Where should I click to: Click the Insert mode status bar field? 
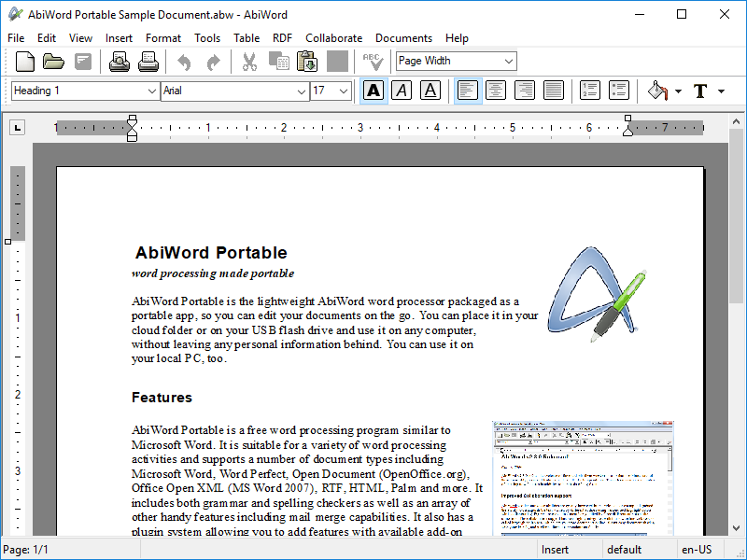pos(555,550)
